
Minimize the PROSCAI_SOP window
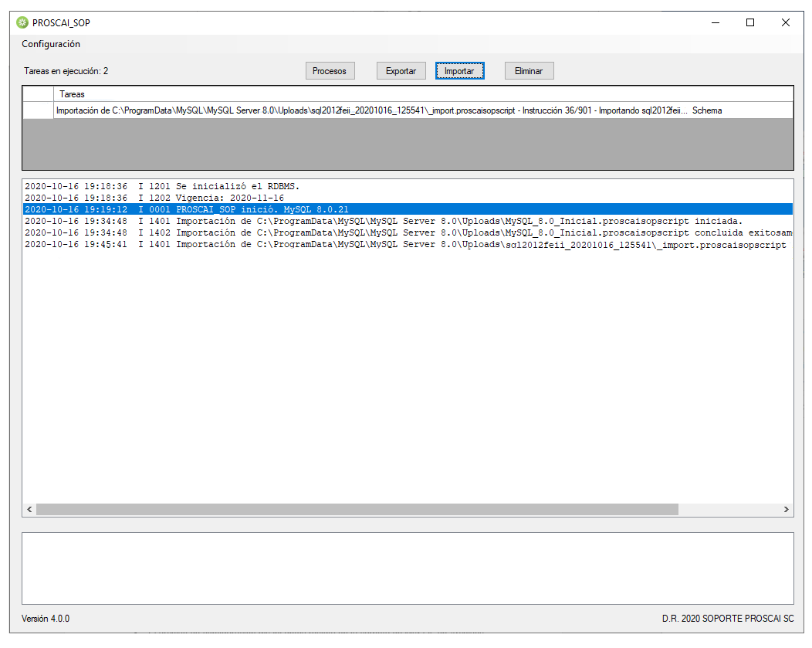[x=716, y=23]
